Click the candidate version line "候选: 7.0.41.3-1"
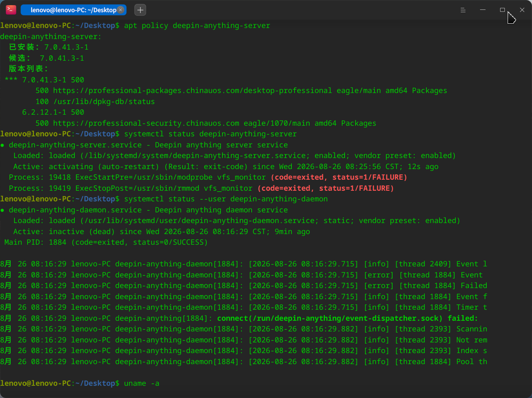532x398 pixels. [x=46, y=58]
